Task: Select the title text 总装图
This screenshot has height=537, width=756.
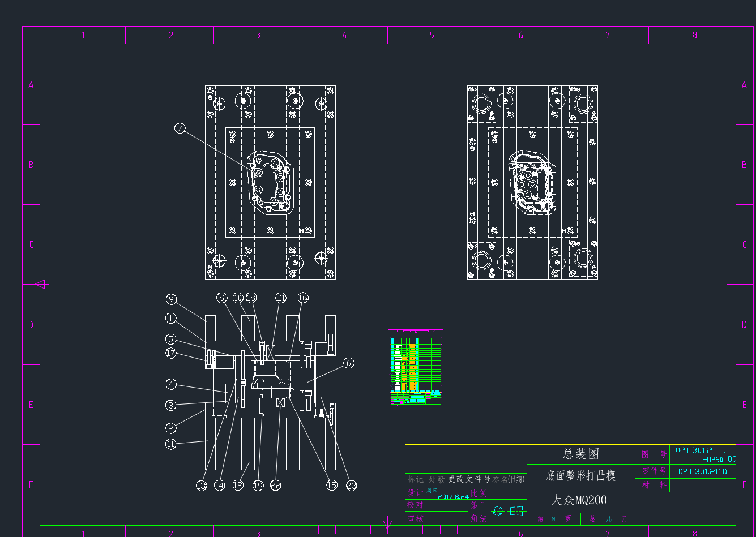Action: tap(581, 454)
